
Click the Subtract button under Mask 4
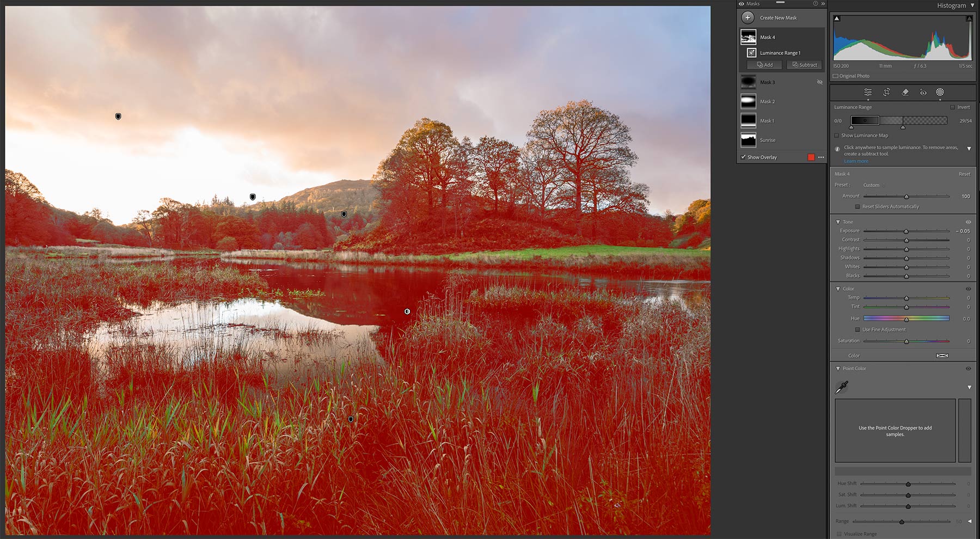[804, 65]
